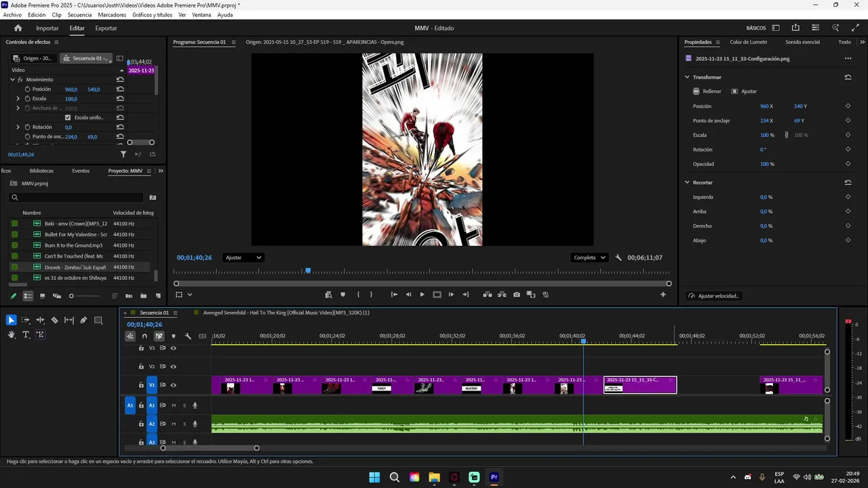The image size is (868, 488).
Task: Select the Ripple Edit tool
Action: tap(40, 320)
